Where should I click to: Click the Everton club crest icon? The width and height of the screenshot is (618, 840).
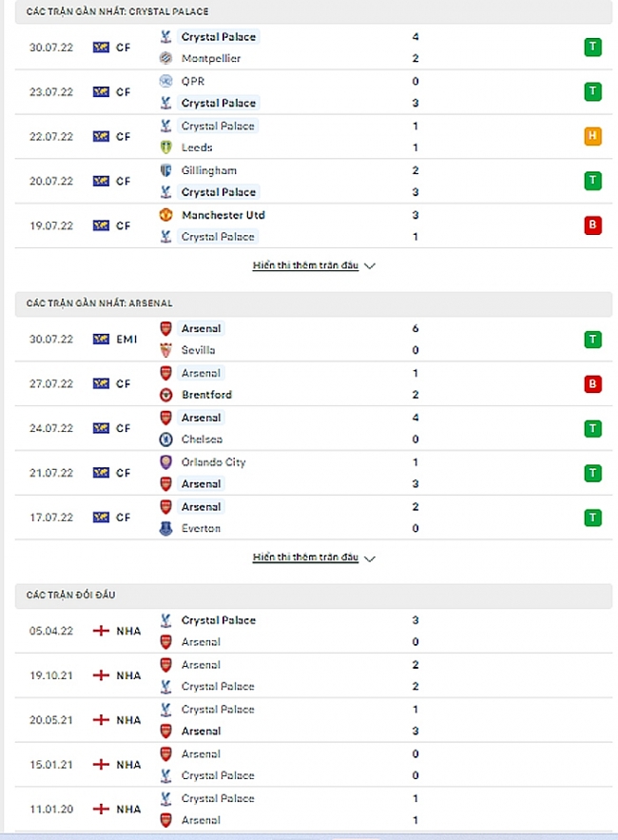pos(165,528)
